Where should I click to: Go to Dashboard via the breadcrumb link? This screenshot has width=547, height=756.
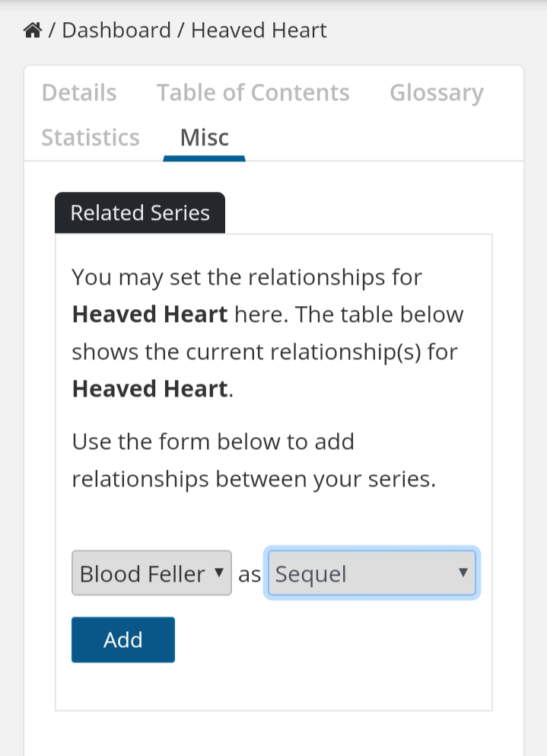116,30
